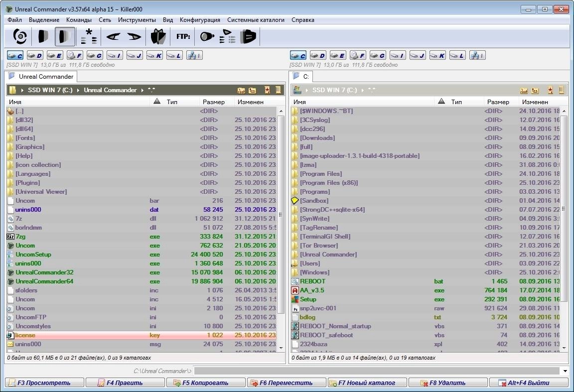Click the asterisk select-by-mask toolbar icon

(89, 36)
